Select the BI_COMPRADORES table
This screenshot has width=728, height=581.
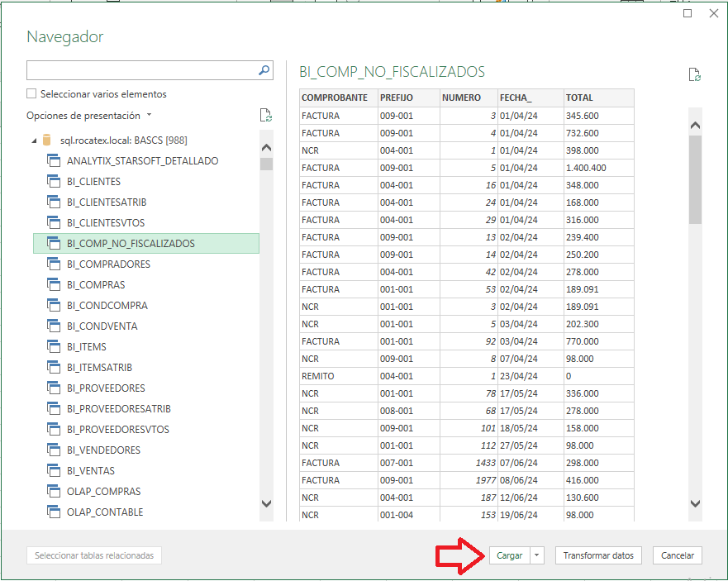(108, 264)
